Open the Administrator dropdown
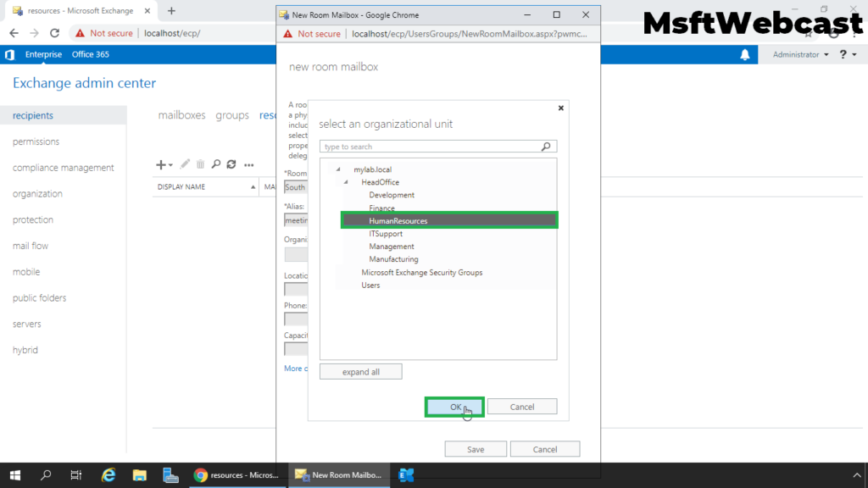 click(x=800, y=55)
